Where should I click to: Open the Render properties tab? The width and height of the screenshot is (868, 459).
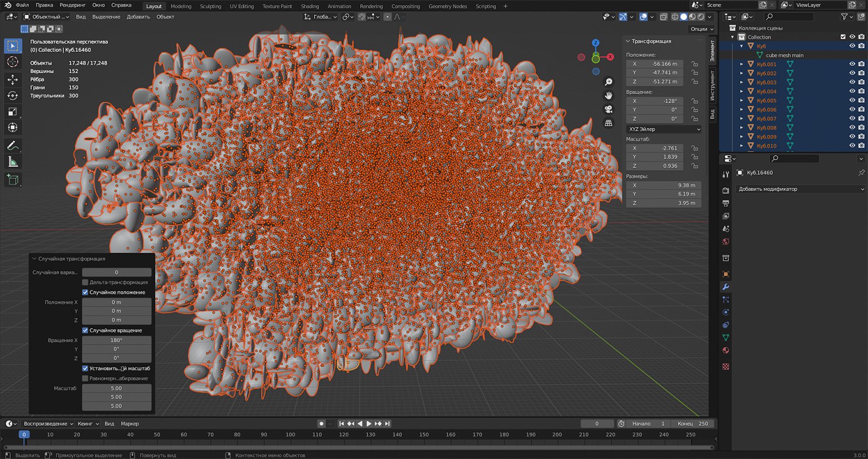pos(726,191)
